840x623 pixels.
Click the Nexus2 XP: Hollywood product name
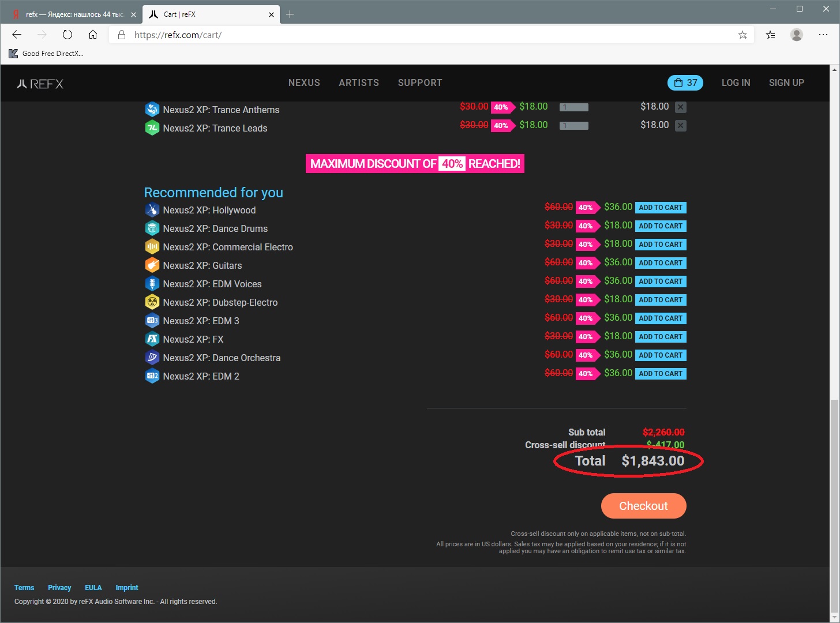tap(209, 210)
